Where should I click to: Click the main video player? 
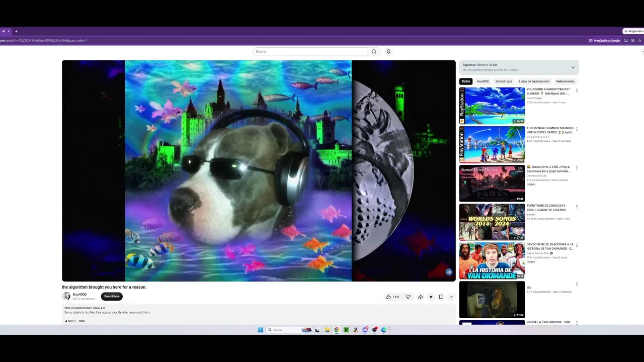click(259, 170)
